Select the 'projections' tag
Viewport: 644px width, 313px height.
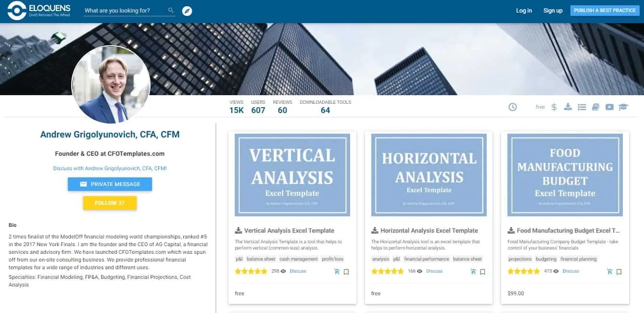tap(520, 259)
